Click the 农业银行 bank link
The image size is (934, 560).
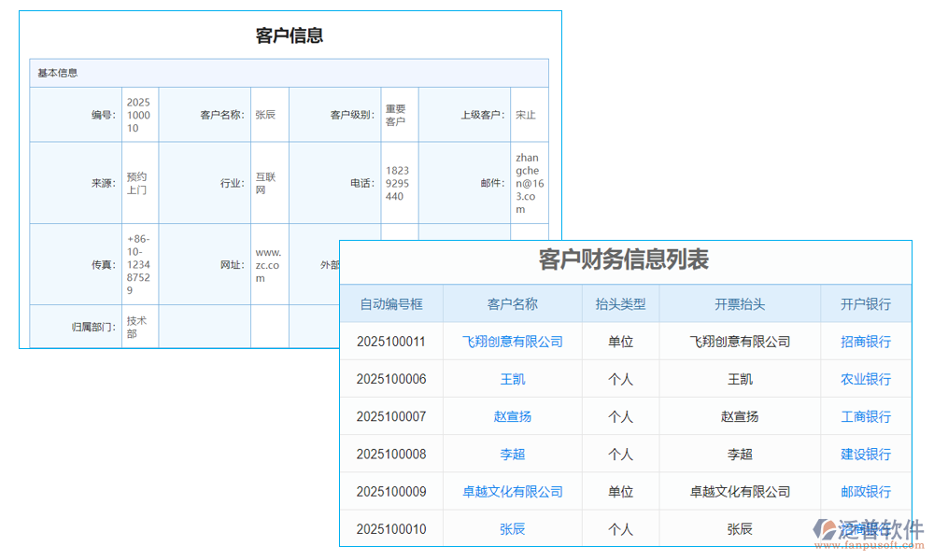click(x=866, y=379)
